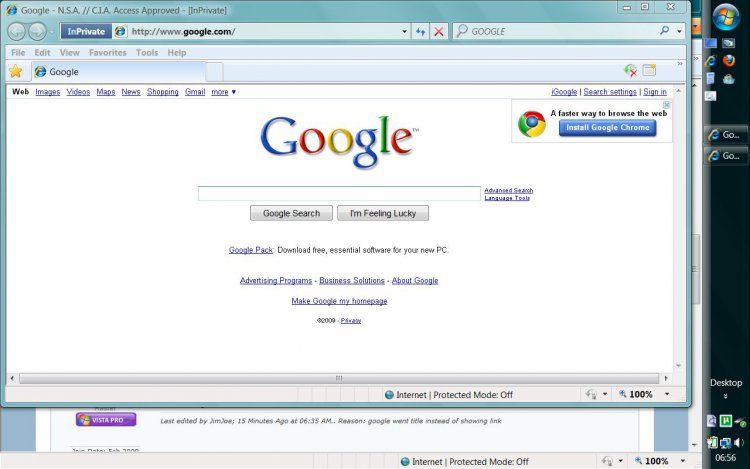Viewport: 750px width, 469px height.
Task: Click the network connection tray icon
Action: pyautogui.click(x=726, y=443)
